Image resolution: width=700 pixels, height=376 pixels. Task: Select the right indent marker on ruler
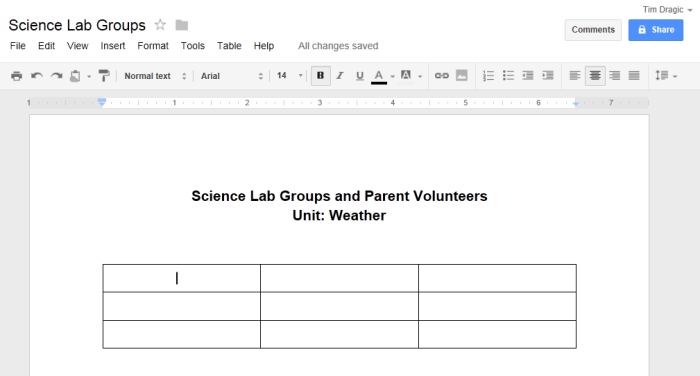click(576, 104)
